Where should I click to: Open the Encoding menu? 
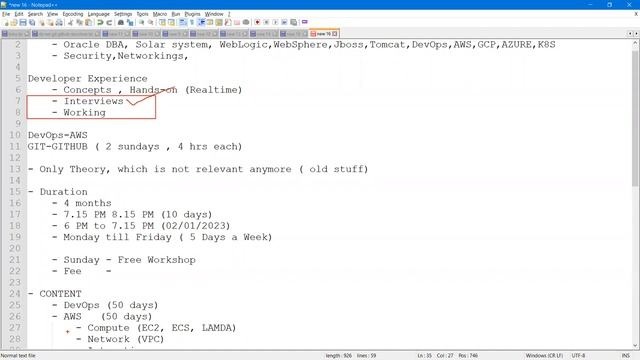[73, 14]
